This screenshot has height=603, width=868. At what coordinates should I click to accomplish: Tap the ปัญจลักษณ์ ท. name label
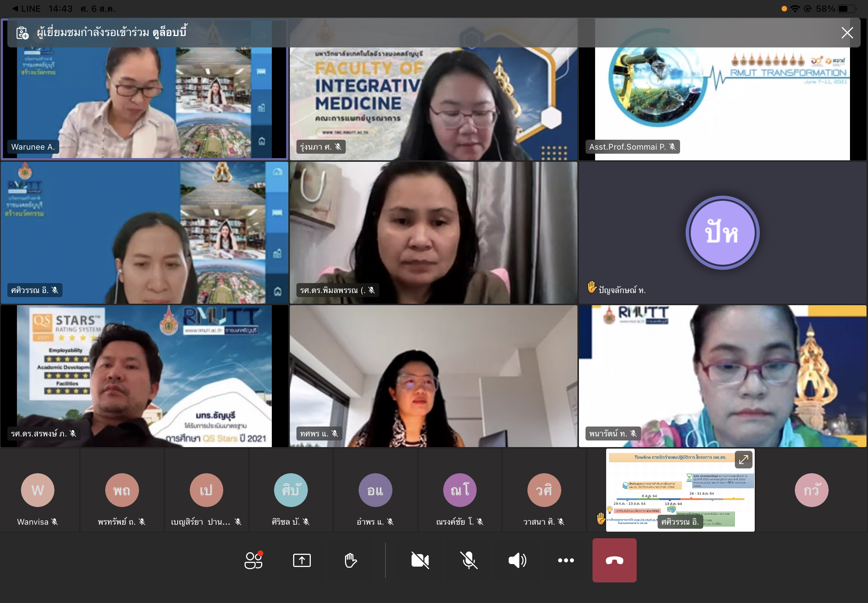(x=622, y=290)
